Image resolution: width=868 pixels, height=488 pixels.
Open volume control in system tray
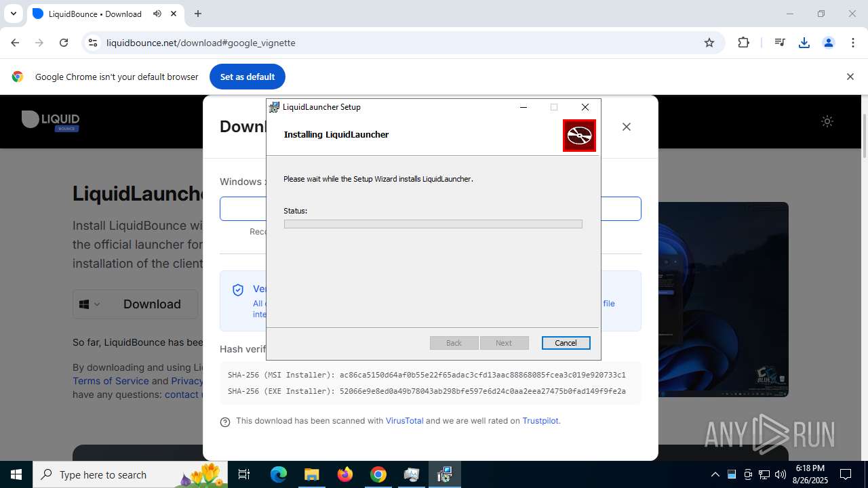[x=781, y=474]
